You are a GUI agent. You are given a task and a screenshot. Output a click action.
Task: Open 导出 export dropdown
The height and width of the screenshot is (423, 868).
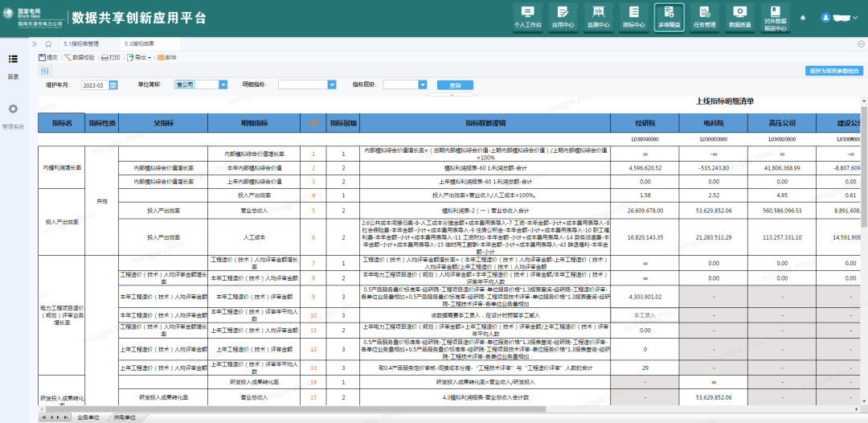pyautogui.click(x=139, y=57)
